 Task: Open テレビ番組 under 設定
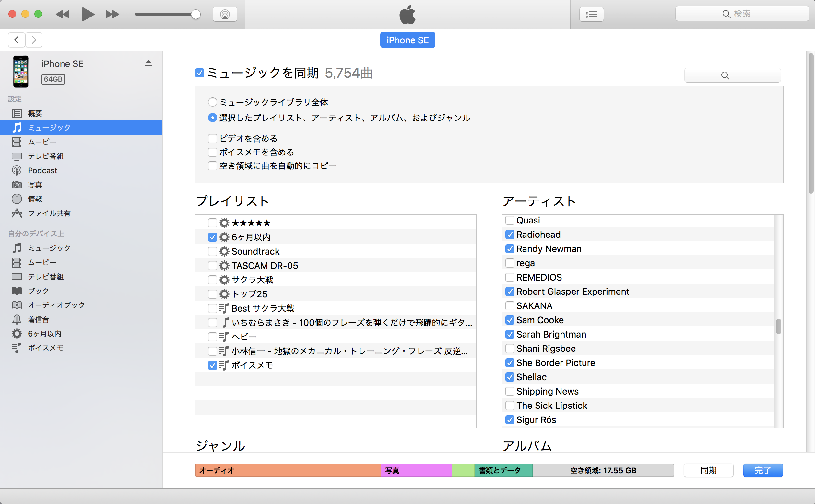81,156
